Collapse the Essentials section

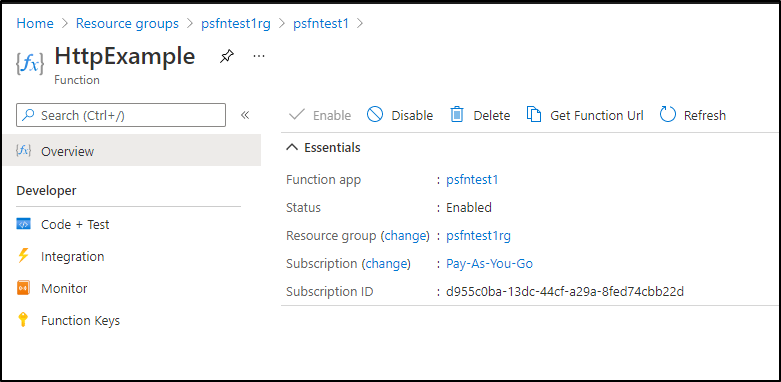pos(293,147)
